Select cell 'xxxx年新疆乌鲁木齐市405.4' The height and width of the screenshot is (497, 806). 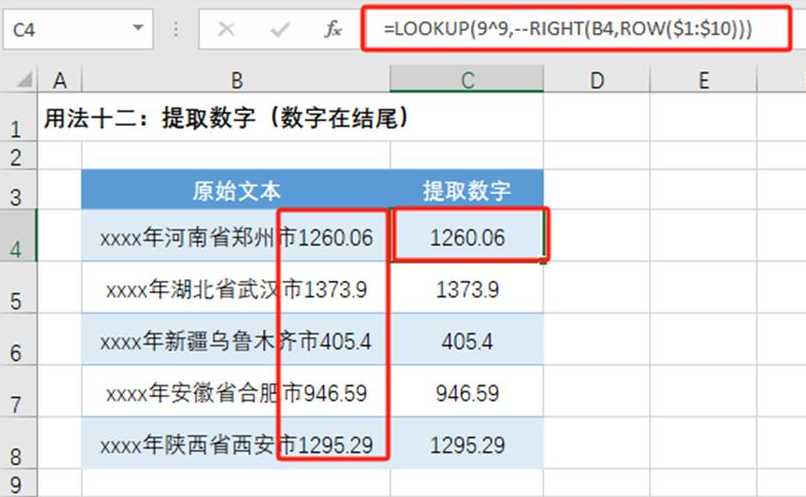click(236, 340)
